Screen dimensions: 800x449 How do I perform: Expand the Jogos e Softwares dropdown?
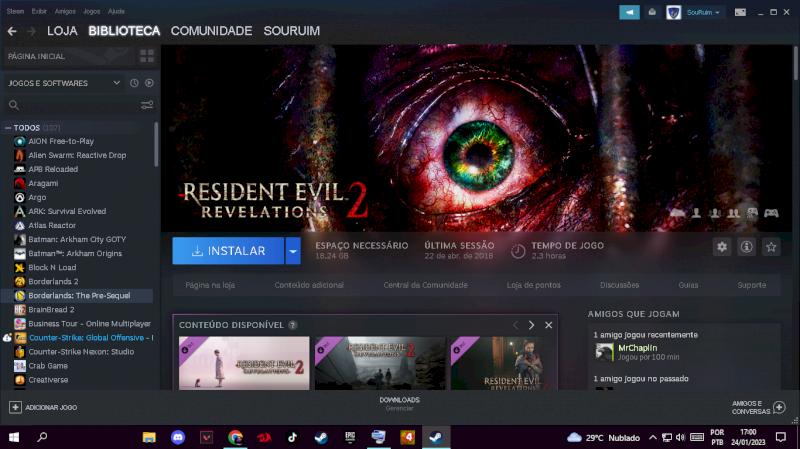coord(117,83)
